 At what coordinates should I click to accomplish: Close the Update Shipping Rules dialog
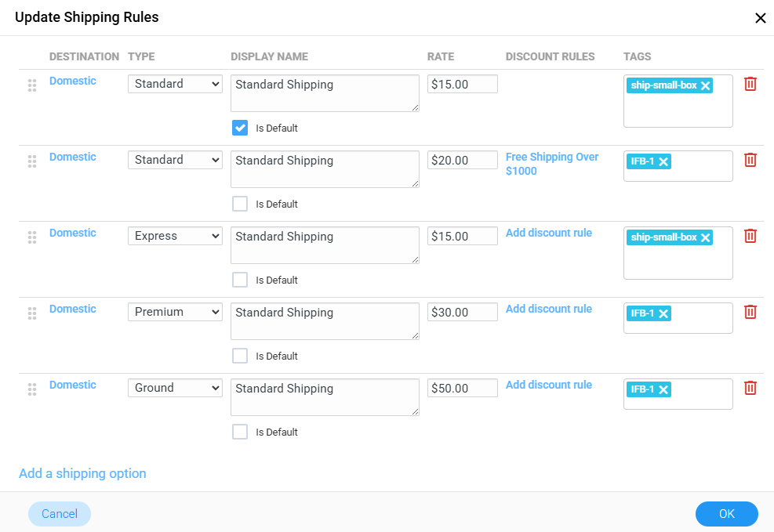click(760, 18)
